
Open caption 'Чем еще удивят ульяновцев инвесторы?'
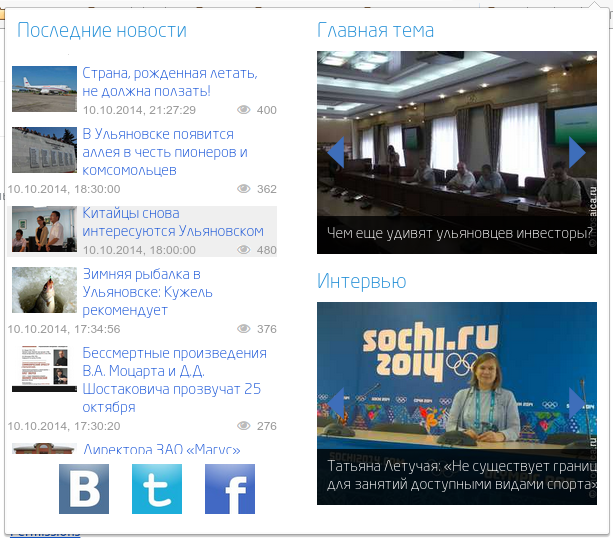pyautogui.click(x=460, y=234)
